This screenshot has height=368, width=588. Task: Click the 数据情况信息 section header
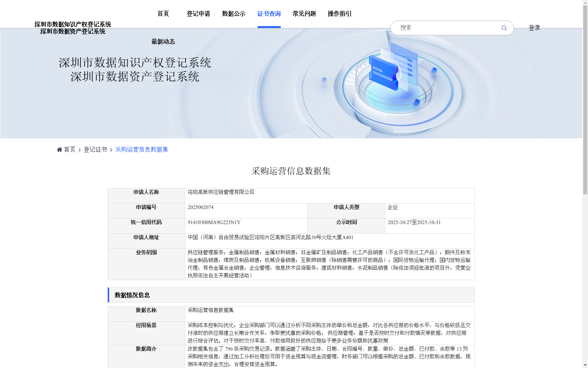[291, 295]
